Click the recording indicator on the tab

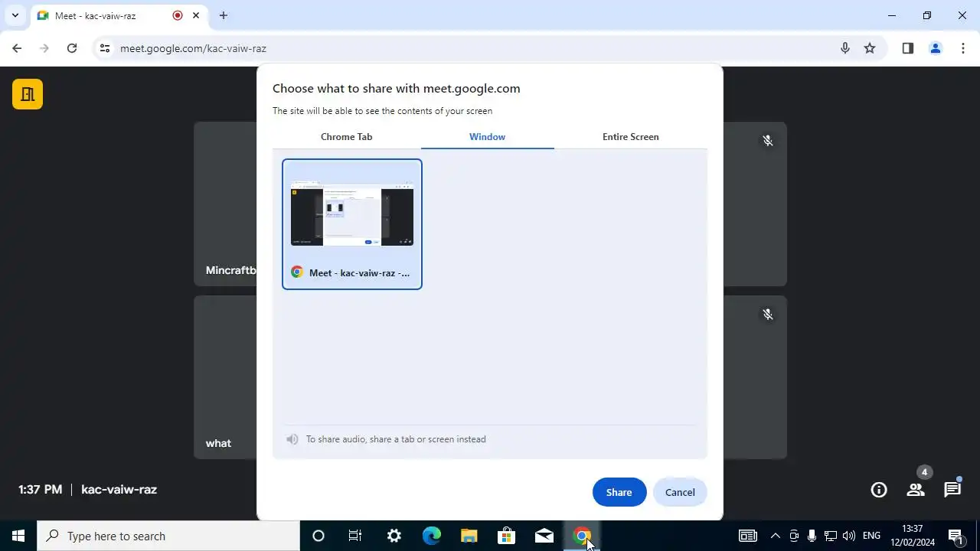click(178, 15)
